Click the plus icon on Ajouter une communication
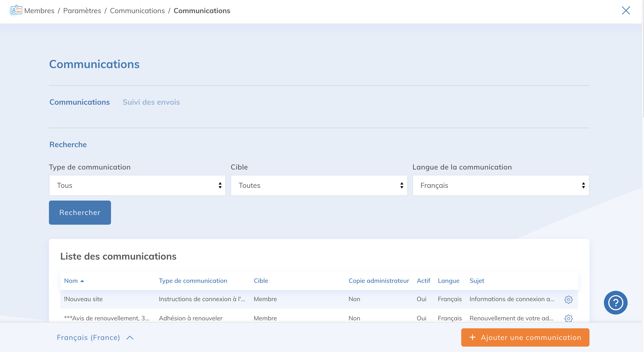Viewport: 644px width, 352px height. pyautogui.click(x=472, y=337)
